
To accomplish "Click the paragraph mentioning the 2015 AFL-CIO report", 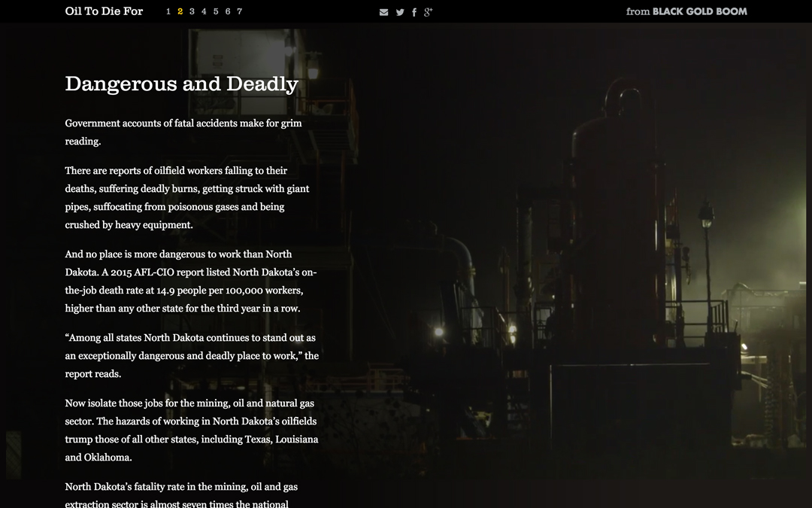I will [x=190, y=281].
